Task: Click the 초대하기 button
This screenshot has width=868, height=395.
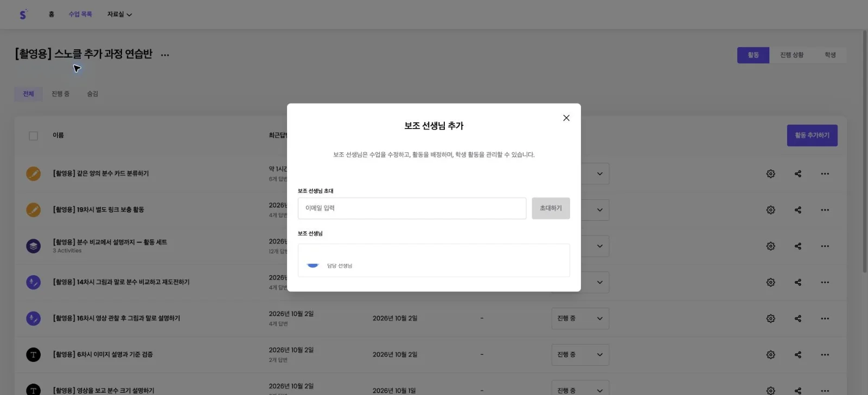Action: (551, 208)
